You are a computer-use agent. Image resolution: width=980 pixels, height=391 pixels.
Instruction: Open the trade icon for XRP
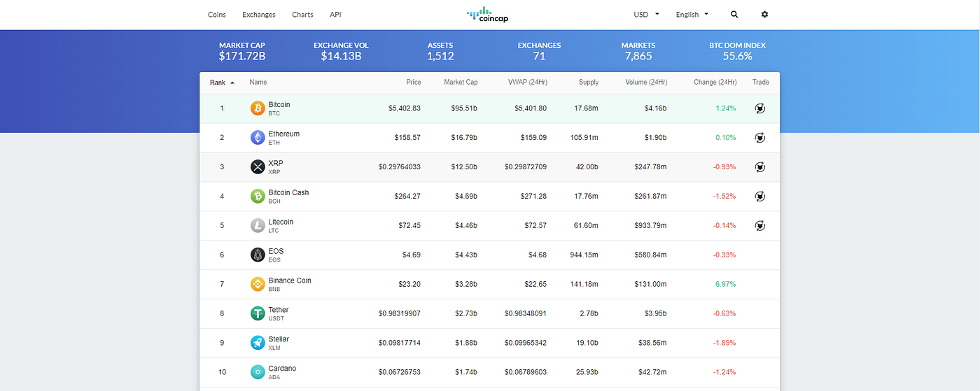tap(760, 167)
